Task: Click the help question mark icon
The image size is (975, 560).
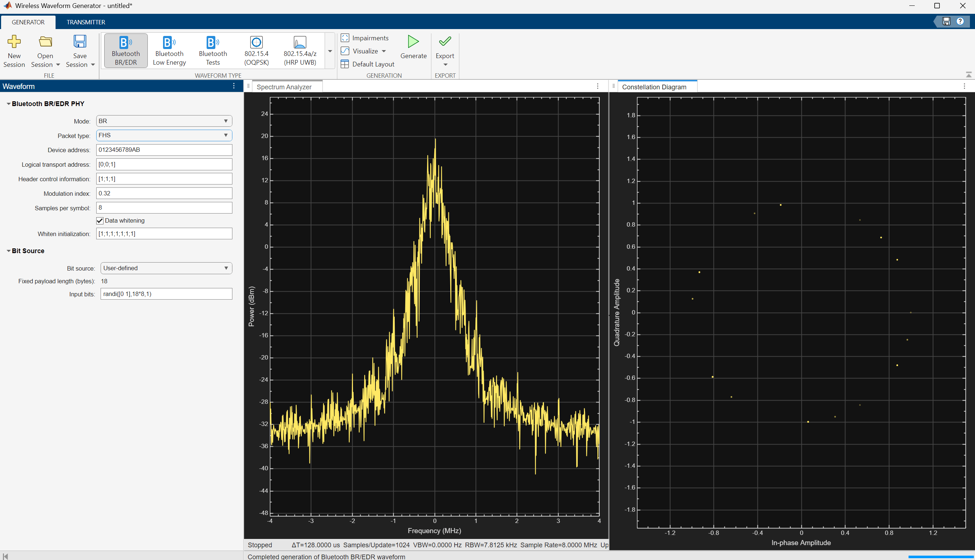Action: 960,21
